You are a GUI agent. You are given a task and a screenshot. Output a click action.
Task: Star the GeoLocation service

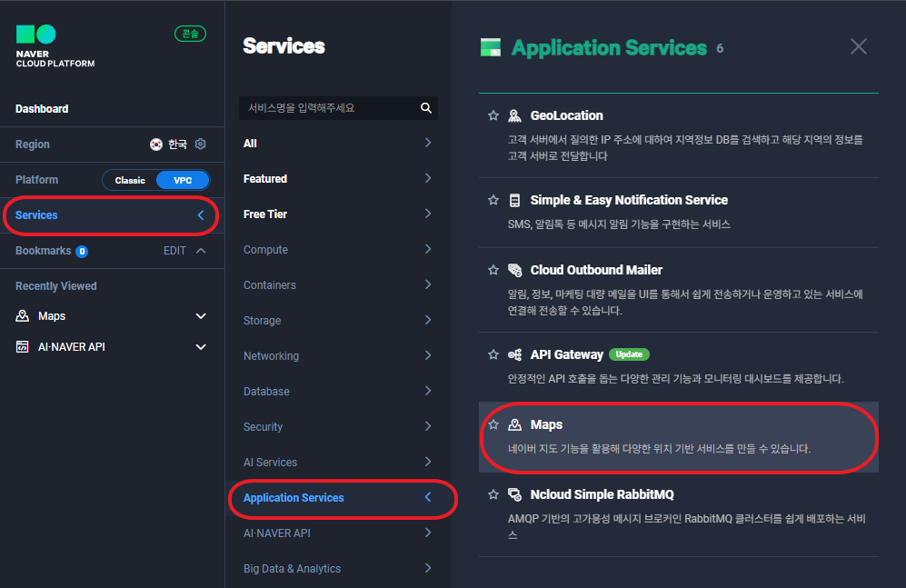point(493,115)
